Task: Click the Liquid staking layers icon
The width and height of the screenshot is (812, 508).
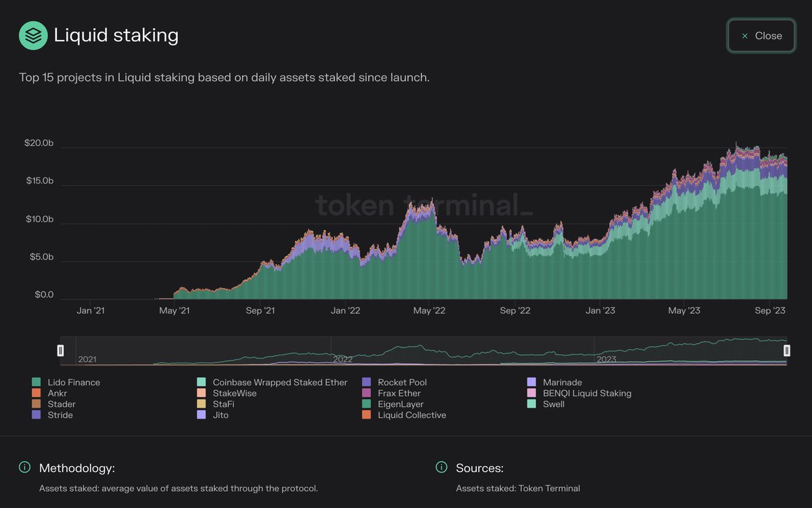Action: pyautogui.click(x=33, y=35)
